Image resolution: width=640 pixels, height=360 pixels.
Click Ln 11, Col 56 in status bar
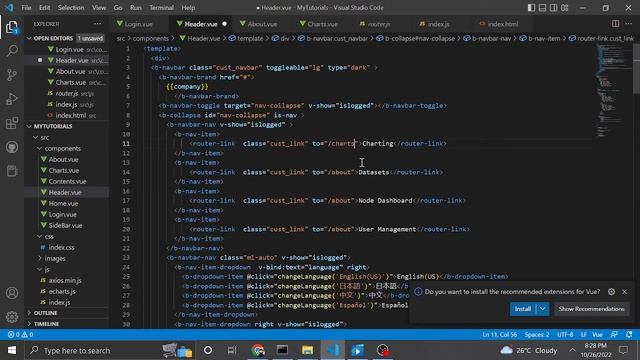point(500,334)
